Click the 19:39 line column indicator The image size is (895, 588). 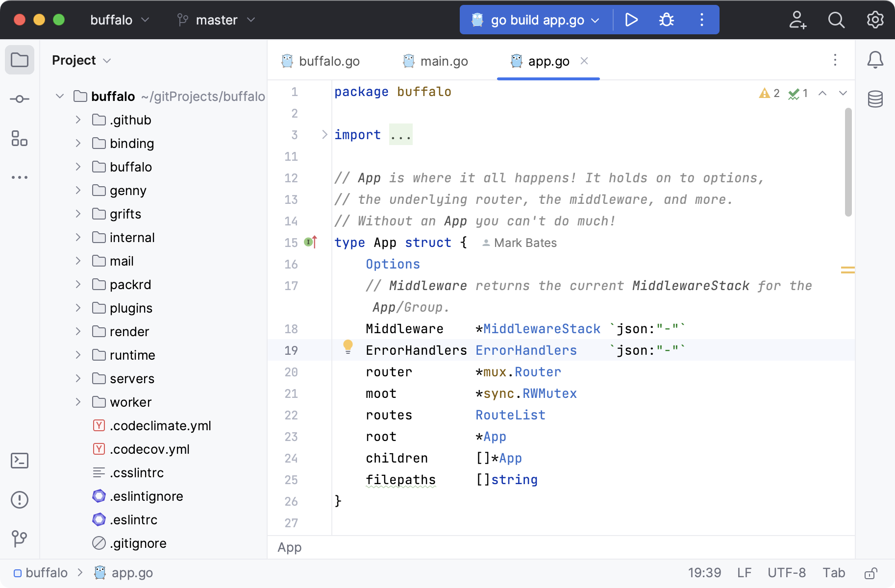point(704,573)
